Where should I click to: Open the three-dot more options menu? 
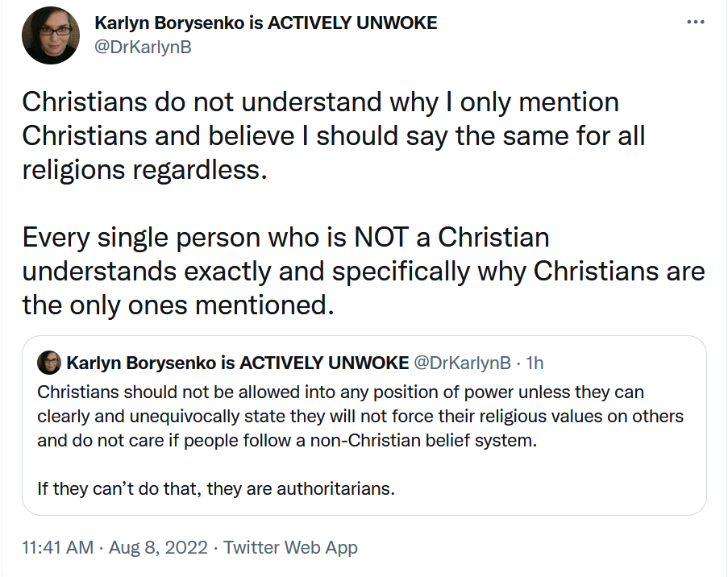696,22
